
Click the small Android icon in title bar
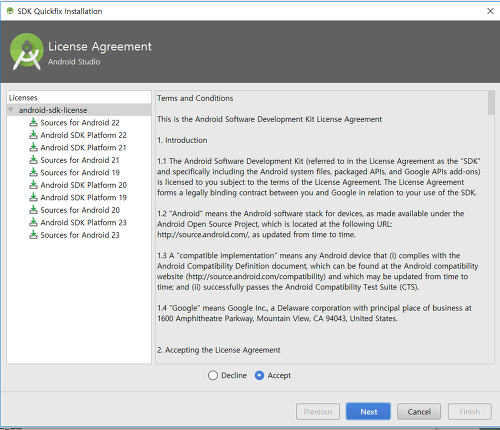(x=10, y=11)
